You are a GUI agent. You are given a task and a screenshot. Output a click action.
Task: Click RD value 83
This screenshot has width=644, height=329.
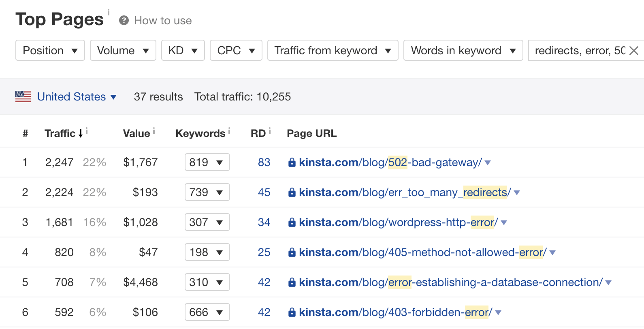pyautogui.click(x=264, y=162)
